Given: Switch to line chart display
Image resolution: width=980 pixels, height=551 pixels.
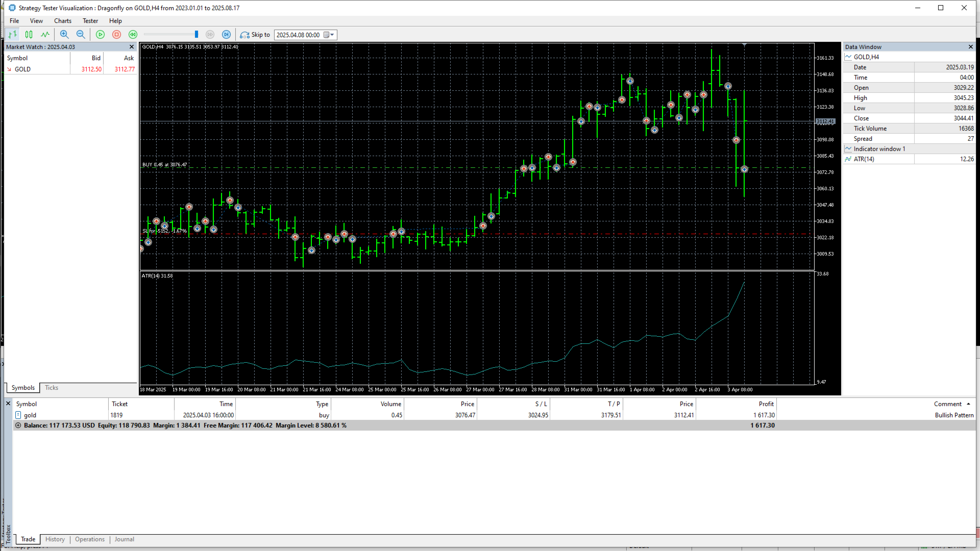Looking at the screenshot, I should click(x=45, y=35).
